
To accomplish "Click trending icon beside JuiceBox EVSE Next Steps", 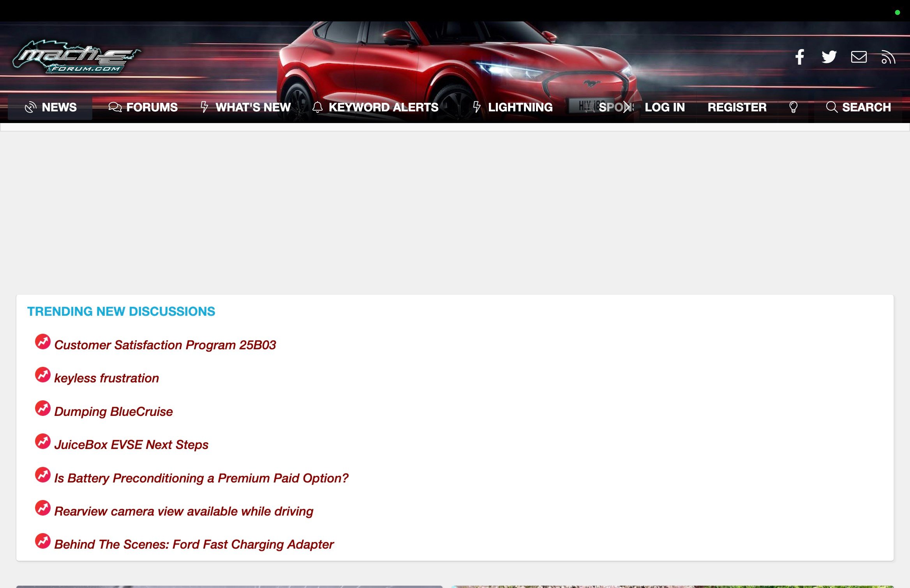I will (43, 441).
